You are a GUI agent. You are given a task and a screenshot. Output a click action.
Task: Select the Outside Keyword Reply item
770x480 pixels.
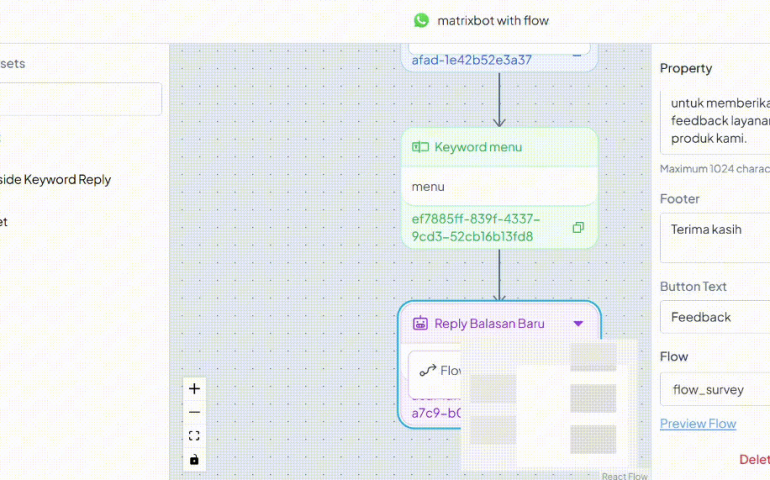click(x=55, y=180)
